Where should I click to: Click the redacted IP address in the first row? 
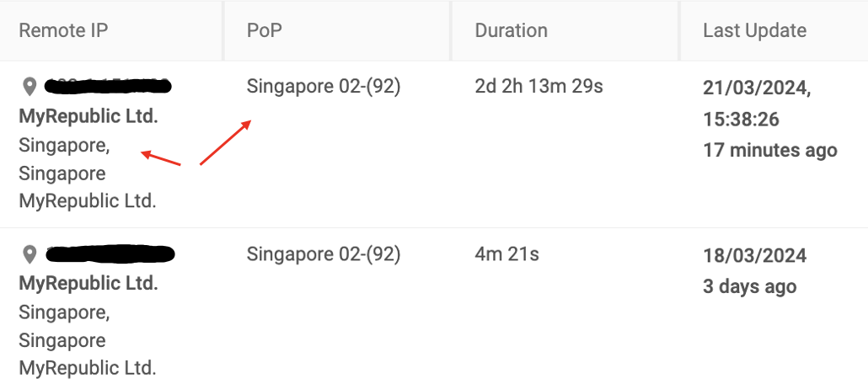[108, 87]
